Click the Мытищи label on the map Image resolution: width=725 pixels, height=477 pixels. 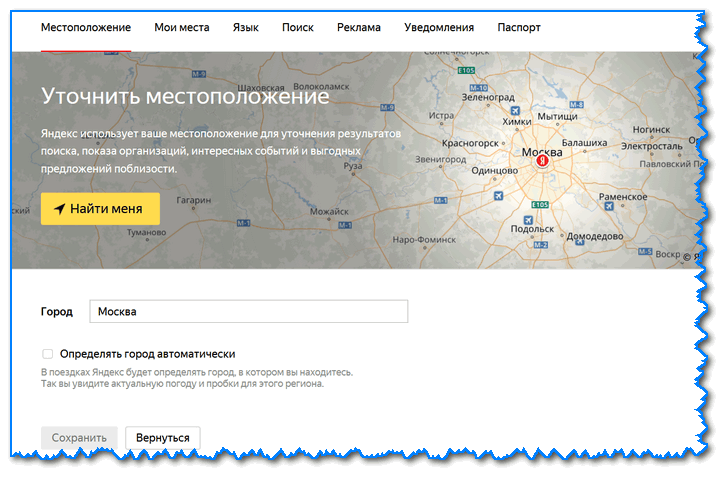click(x=557, y=116)
